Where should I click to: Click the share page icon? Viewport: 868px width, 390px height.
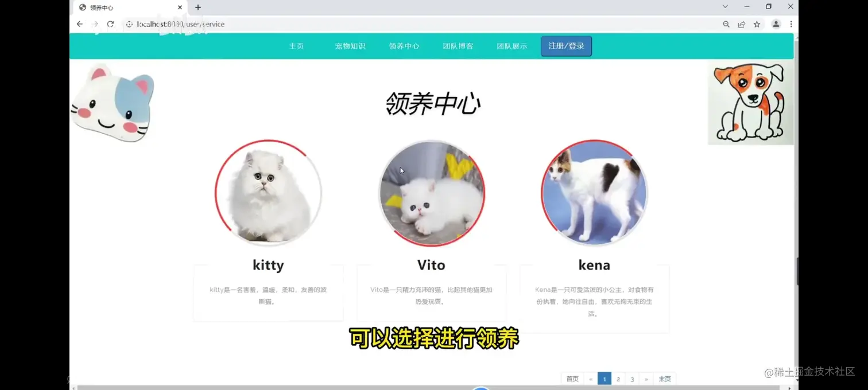coord(742,24)
